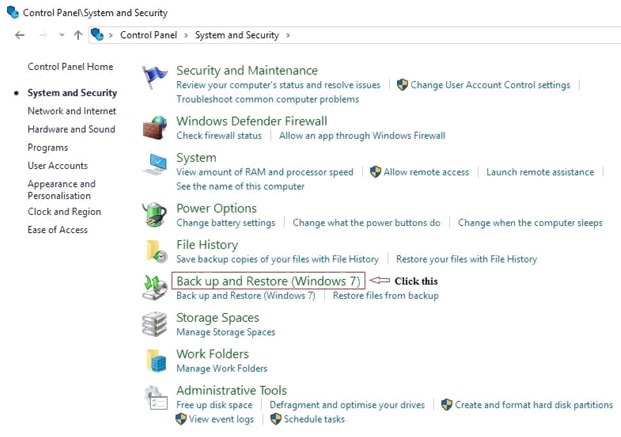Go to Hardware and Sound category
The width and height of the screenshot is (621, 437).
point(71,129)
